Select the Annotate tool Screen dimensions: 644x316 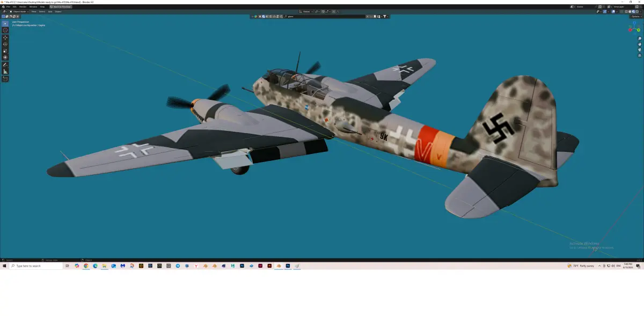(5, 65)
